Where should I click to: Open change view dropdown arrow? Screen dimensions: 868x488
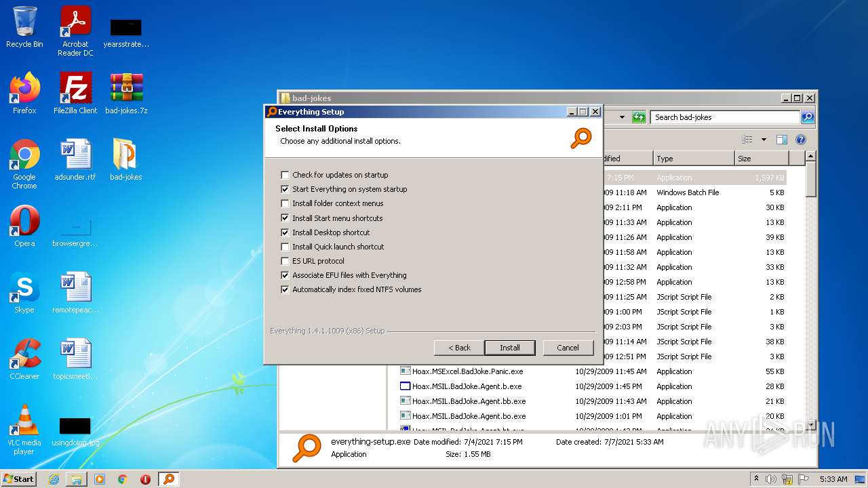tap(764, 140)
